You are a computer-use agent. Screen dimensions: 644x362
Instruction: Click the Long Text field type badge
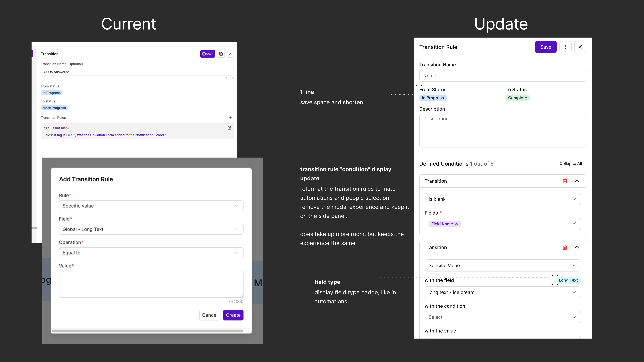pos(568,280)
